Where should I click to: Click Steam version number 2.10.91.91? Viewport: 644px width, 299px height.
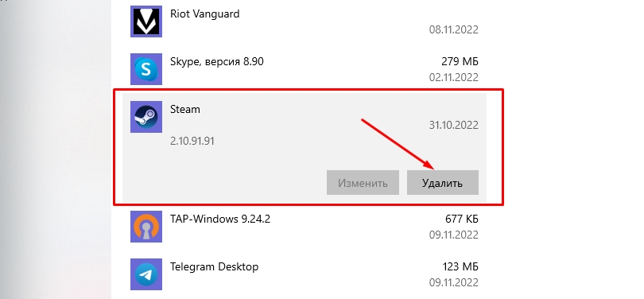point(192,142)
